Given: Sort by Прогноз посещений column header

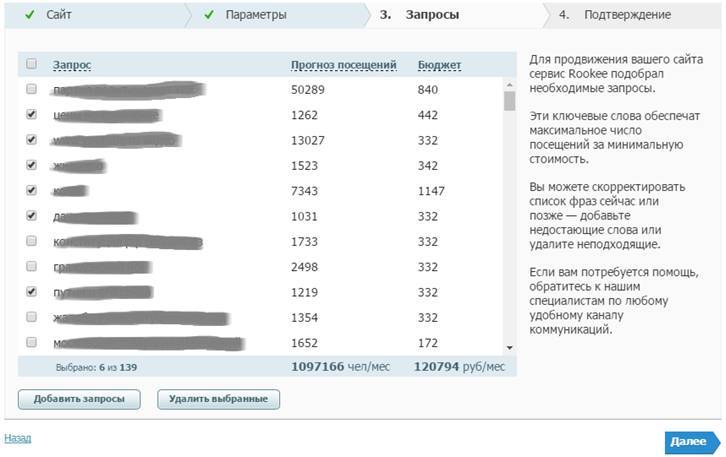Looking at the screenshot, I should click(343, 65).
